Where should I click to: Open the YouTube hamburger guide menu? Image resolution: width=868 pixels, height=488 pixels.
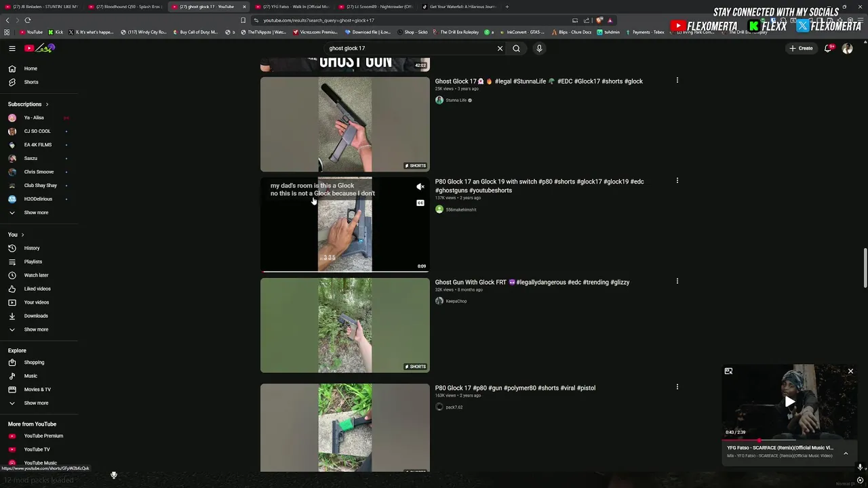tap(12, 48)
